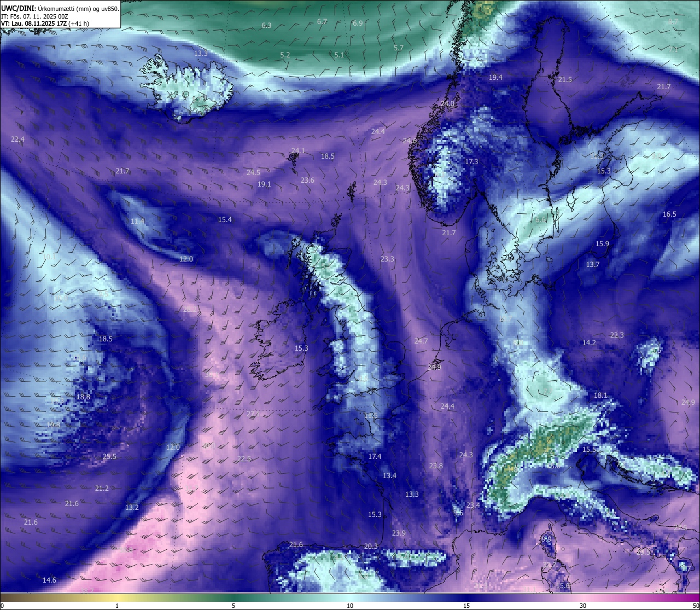
Task: Click the 15.6 value near Sardinia
Action: pos(563,586)
